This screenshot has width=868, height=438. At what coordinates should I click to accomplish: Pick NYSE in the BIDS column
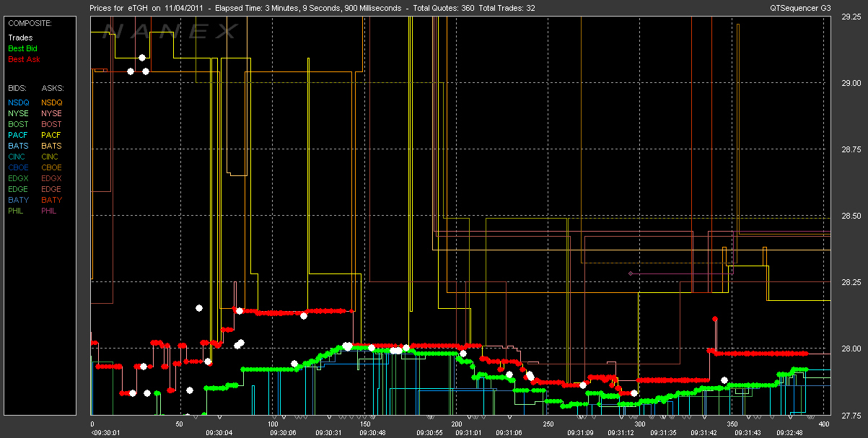[x=19, y=113]
